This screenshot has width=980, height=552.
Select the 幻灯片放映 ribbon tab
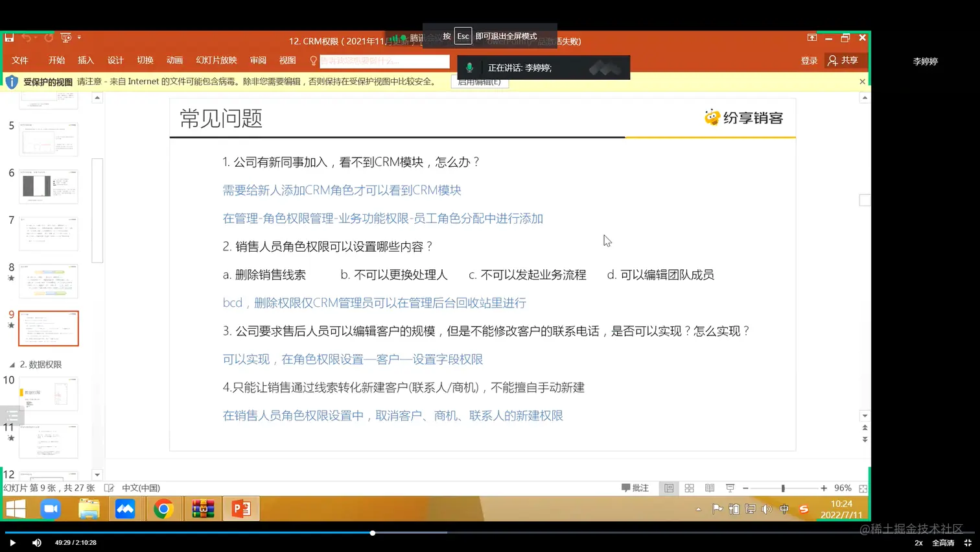[216, 60]
